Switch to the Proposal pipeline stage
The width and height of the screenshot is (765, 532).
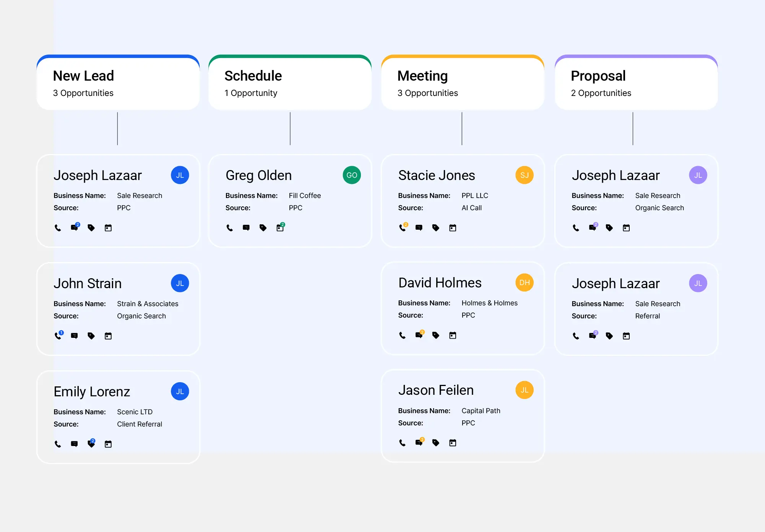tap(636, 81)
